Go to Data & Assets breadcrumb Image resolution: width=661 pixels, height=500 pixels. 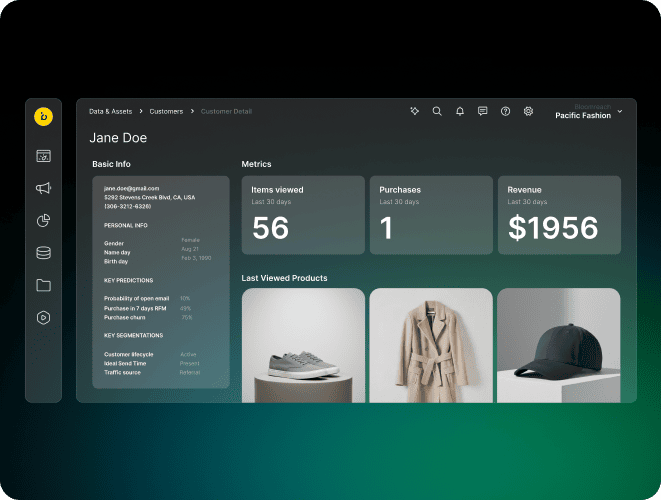coord(110,111)
